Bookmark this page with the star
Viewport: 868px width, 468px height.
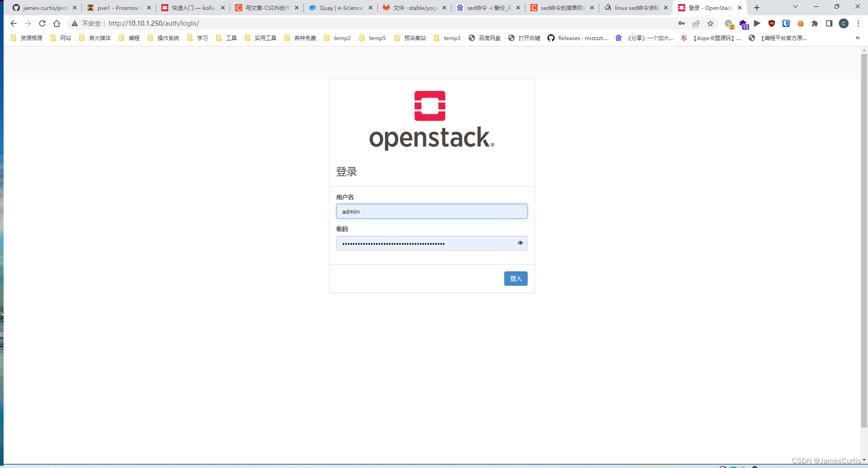tap(710, 23)
